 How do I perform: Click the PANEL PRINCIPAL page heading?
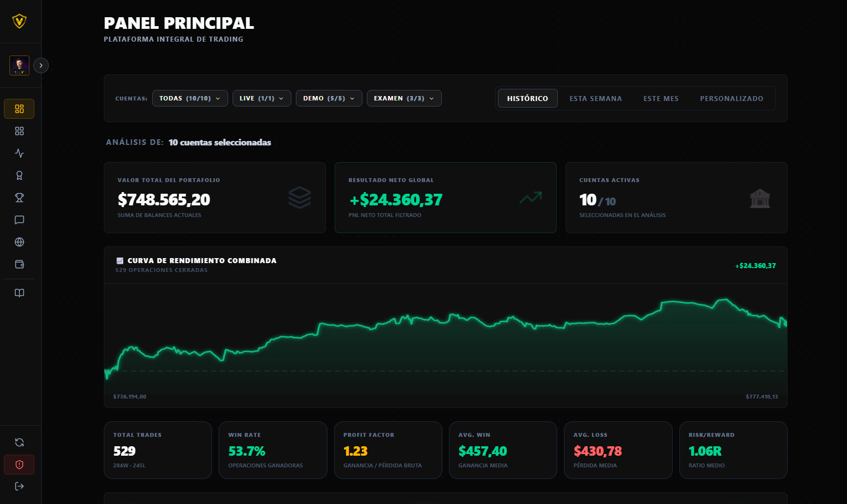tap(179, 23)
